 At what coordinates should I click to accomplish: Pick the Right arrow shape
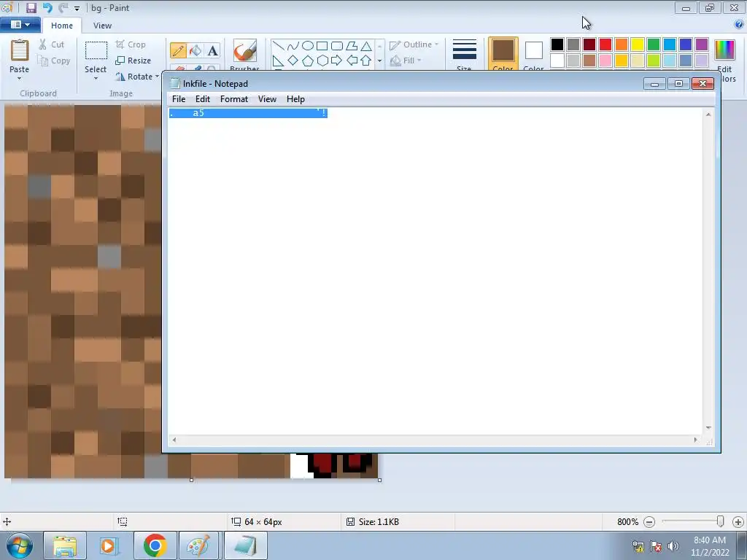337,61
